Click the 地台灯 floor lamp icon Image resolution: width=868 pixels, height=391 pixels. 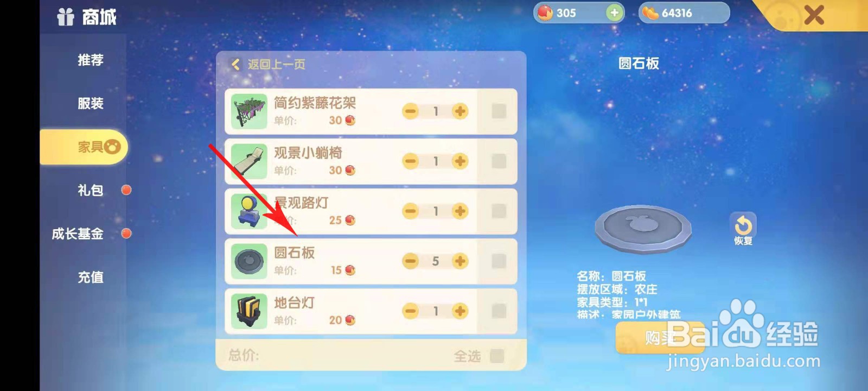(x=250, y=311)
